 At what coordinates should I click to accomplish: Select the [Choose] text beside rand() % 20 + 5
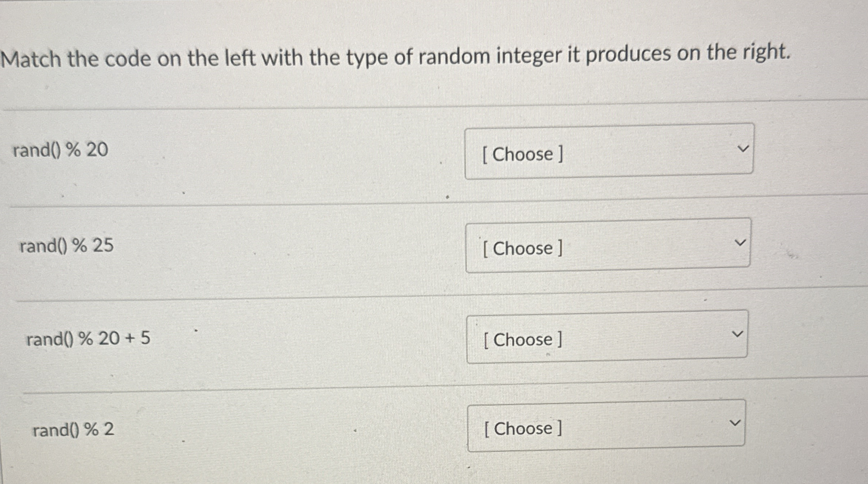pos(523,340)
